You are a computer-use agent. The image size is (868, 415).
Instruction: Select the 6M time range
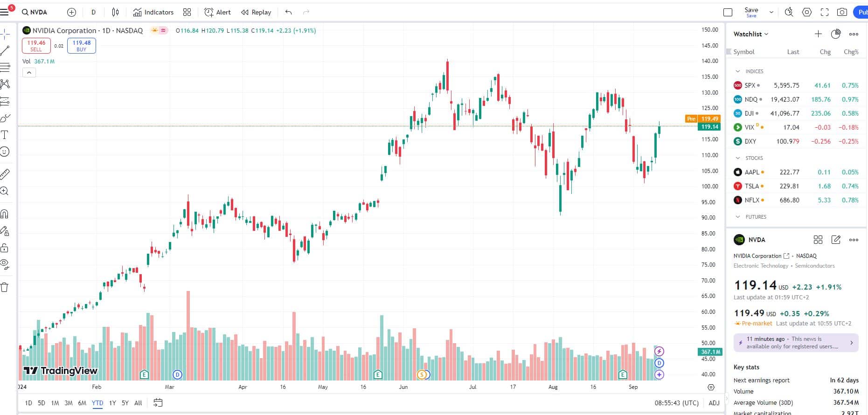pyautogui.click(x=82, y=403)
